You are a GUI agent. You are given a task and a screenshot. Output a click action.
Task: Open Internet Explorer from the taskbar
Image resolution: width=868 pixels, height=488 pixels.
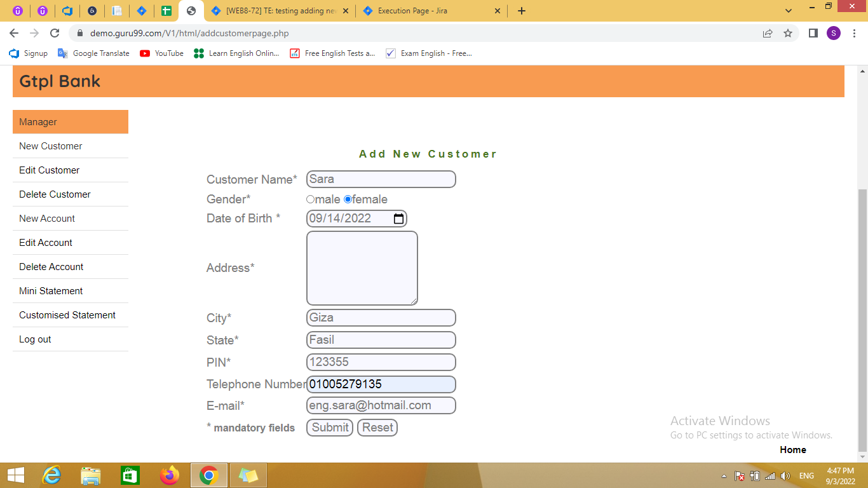(51, 475)
